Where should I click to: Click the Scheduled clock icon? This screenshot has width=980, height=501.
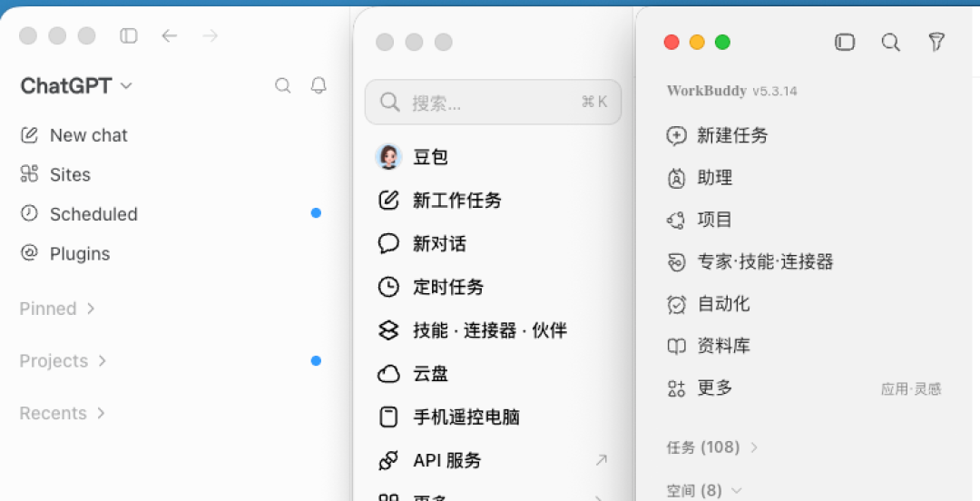(29, 213)
